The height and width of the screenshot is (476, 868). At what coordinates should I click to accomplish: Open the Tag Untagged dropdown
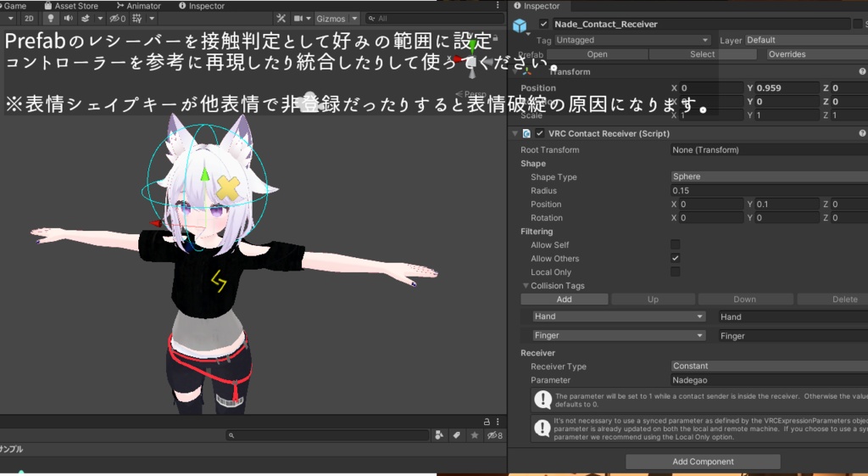pos(632,40)
